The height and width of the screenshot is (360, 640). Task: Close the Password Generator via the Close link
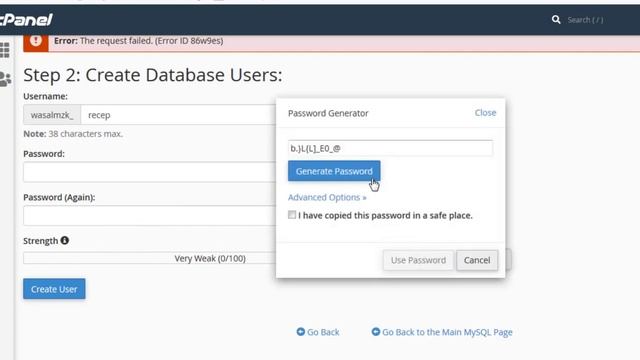click(x=485, y=113)
